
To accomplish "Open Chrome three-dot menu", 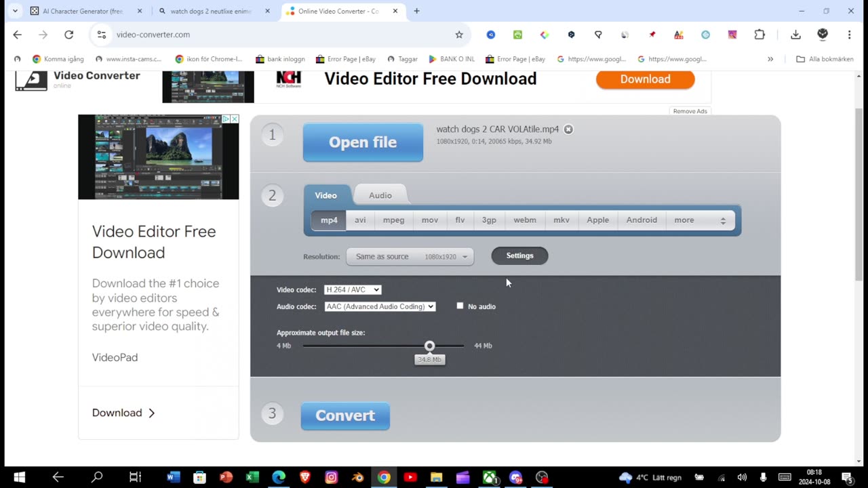I will [849, 35].
